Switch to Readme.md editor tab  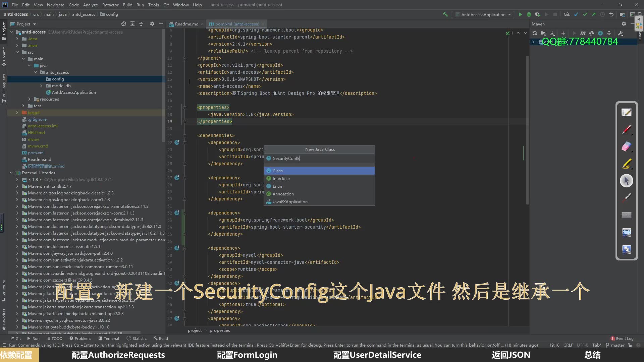pos(183,23)
